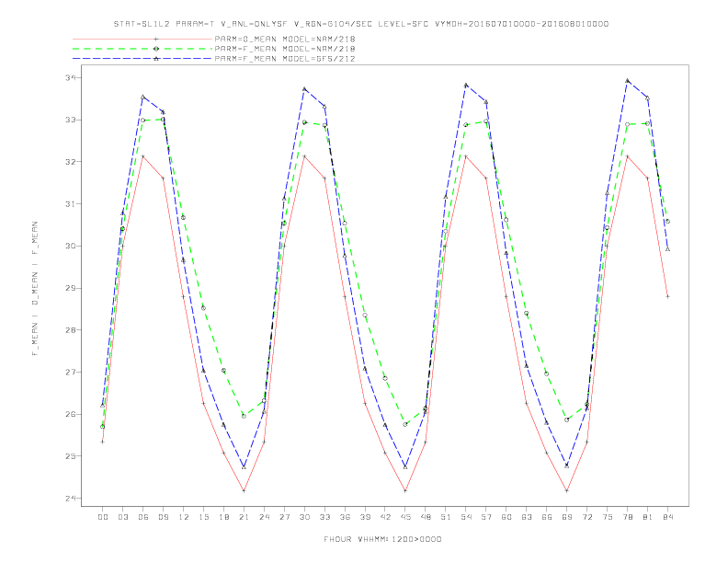The image size is (728, 563).
Task: Click y-axis tick label 32
Action: tap(71, 162)
